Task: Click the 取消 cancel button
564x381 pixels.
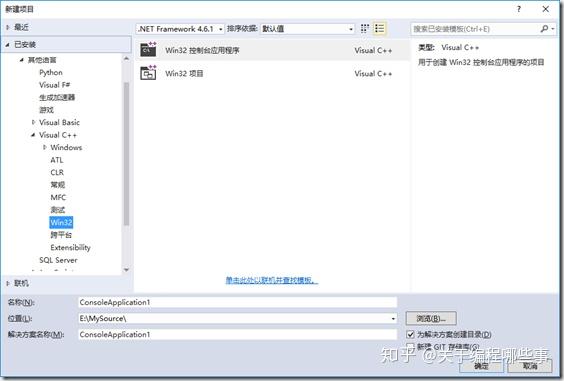Action: 529,366
